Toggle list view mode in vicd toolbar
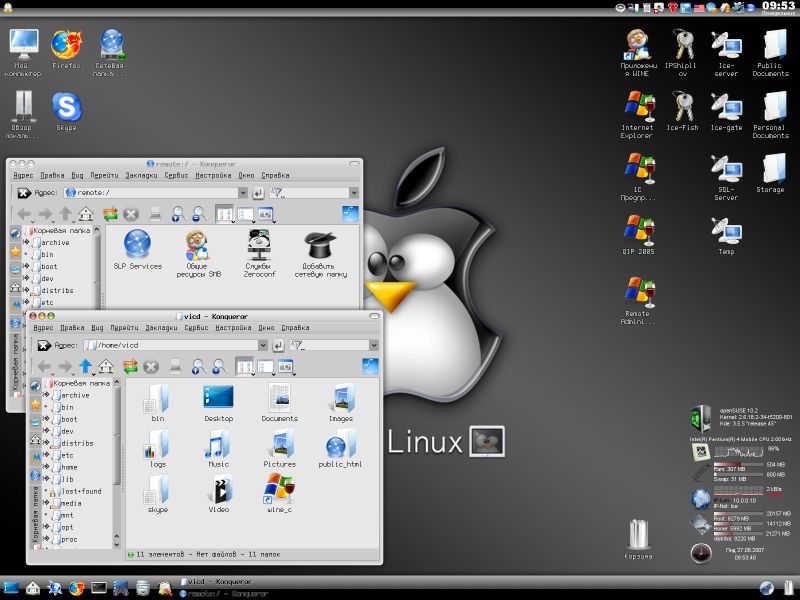This screenshot has width=800, height=600. pos(265,366)
